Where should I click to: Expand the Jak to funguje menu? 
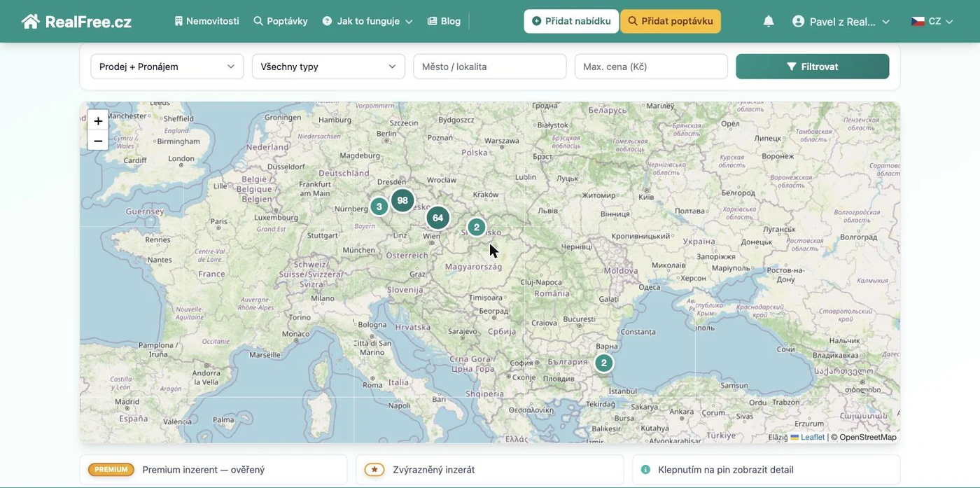(x=367, y=21)
